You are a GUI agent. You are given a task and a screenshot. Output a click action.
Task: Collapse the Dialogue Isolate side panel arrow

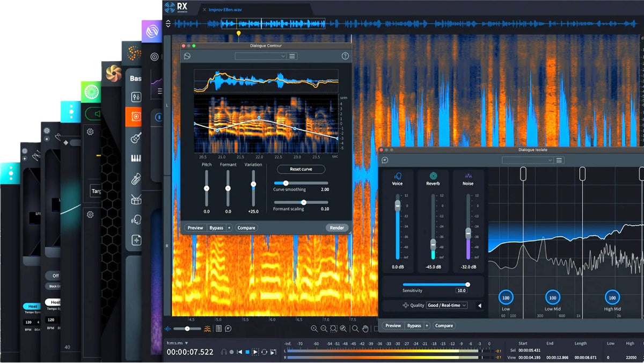pos(479,306)
